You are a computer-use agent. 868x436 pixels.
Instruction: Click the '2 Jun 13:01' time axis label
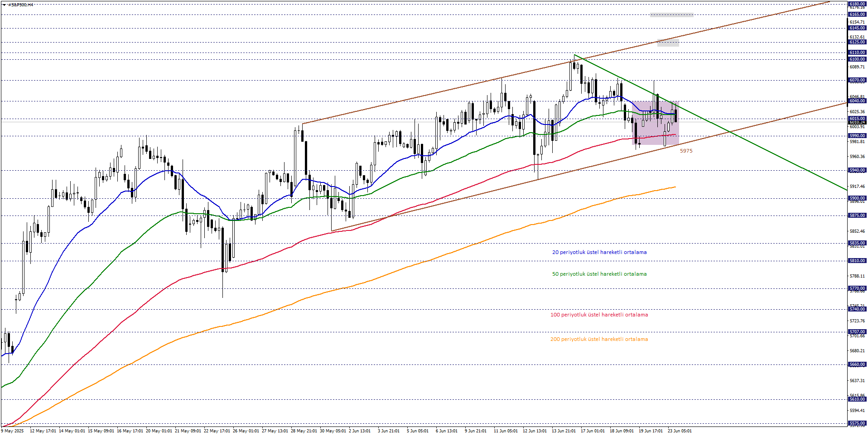point(360,431)
